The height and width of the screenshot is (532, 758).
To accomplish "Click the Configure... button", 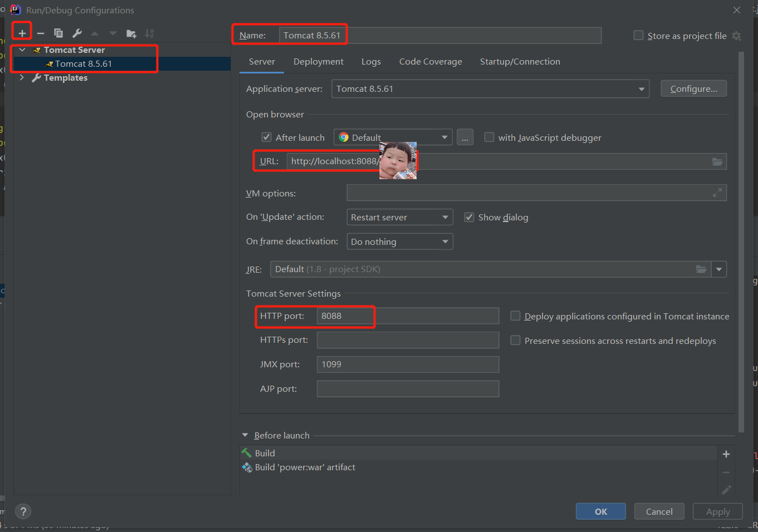I will click(x=693, y=89).
